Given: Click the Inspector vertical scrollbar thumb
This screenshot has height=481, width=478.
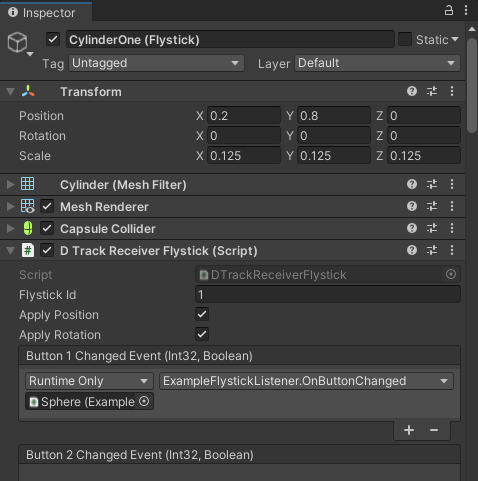Looking at the screenshot, I should (x=472, y=86).
